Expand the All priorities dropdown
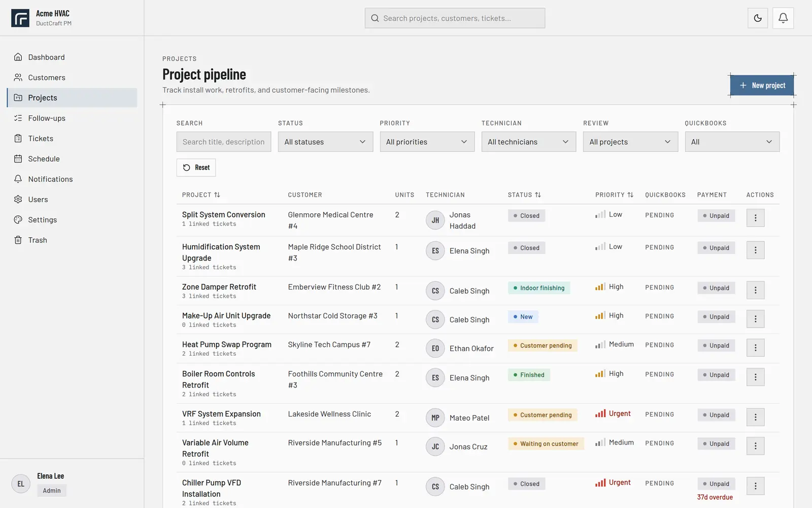This screenshot has height=508, width=812. [x=427, y=142]
